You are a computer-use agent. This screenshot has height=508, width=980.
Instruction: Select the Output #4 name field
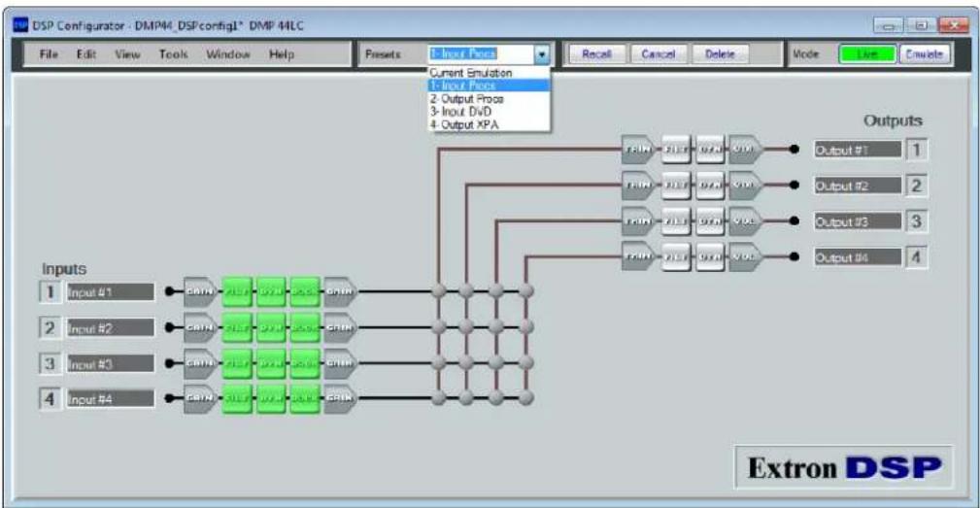click(x=858, y=256)
